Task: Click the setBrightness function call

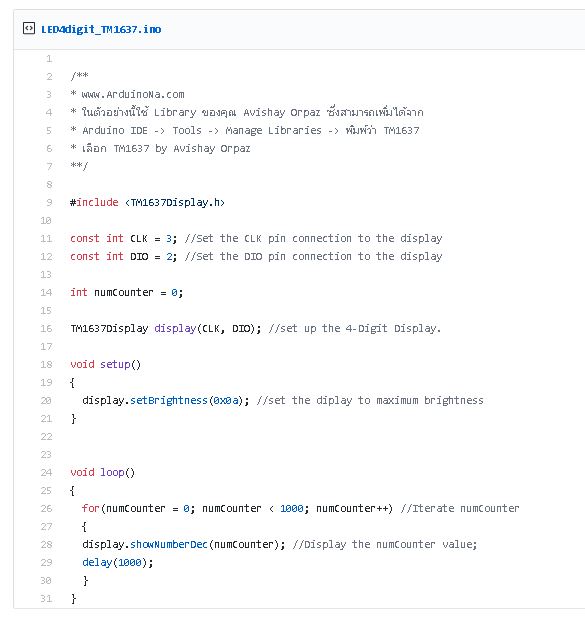Action: pyautogui.click(x=169, y=401)
